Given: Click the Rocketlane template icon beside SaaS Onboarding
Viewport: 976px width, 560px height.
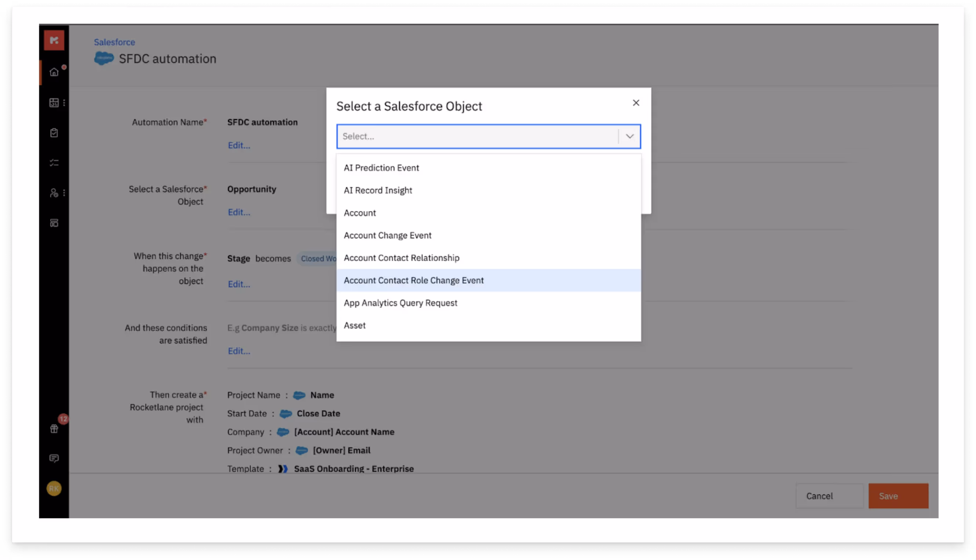Looking at the screenshot, I should pos(283,469).
